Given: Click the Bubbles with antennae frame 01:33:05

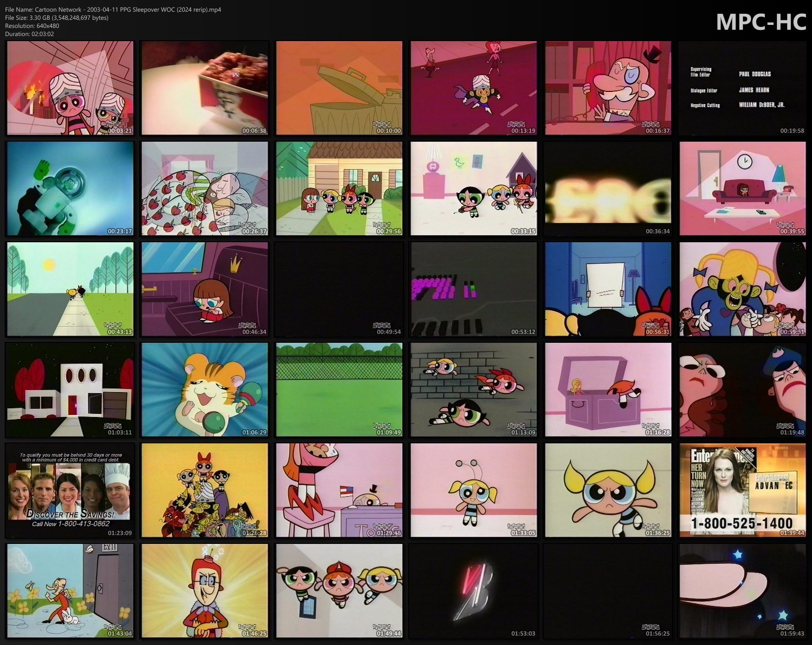Looking at the screenshot, I should coord(473,491).
